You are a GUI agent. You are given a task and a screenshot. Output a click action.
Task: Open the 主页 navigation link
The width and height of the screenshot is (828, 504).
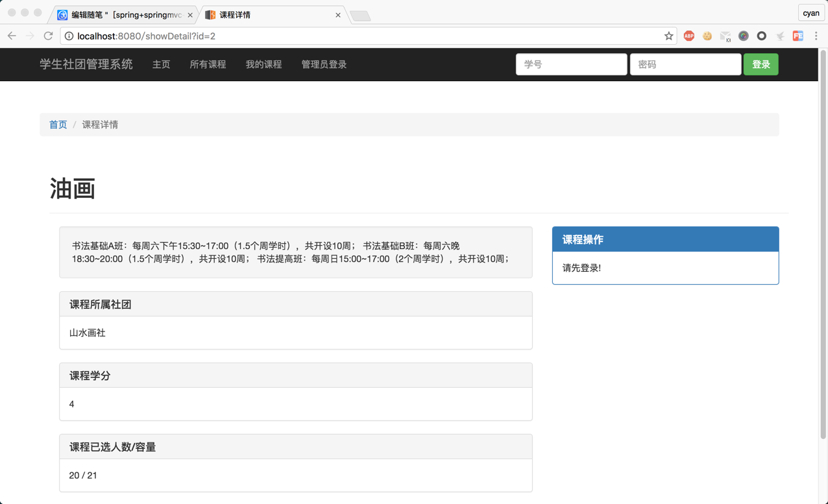coord(161,64)
